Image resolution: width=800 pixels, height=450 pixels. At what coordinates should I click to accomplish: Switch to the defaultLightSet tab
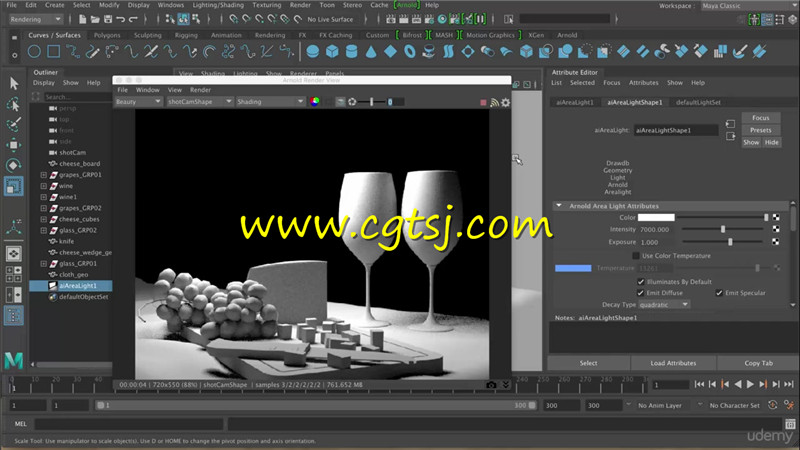pos(698,102)
